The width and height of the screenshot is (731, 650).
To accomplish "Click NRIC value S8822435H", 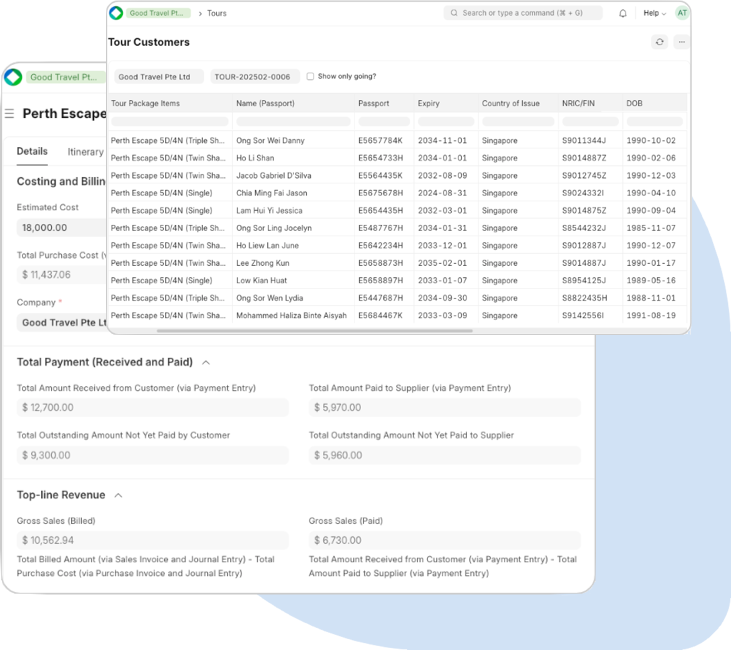I will click(x=585, y=298).
